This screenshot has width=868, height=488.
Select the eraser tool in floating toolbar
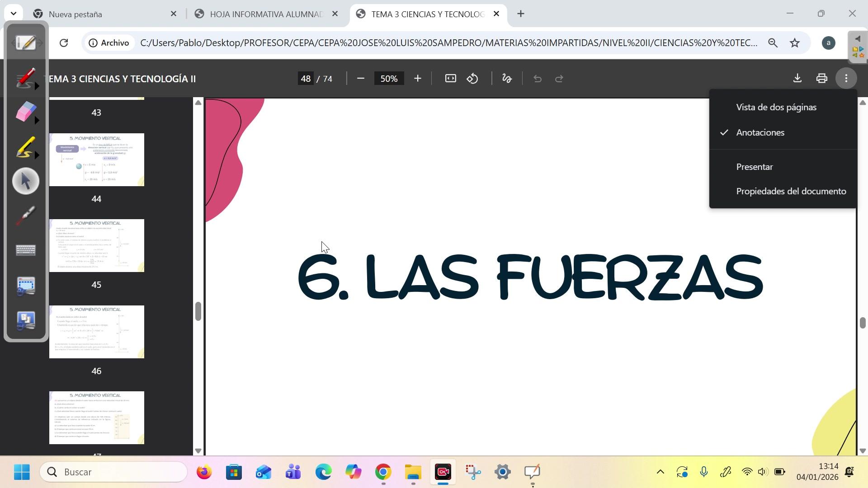25,111
